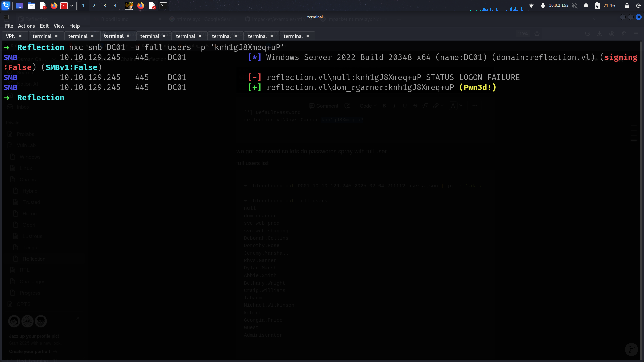This screenshot has width=644, height=362.
Task: Open the File menu
Action: [9, 26]
